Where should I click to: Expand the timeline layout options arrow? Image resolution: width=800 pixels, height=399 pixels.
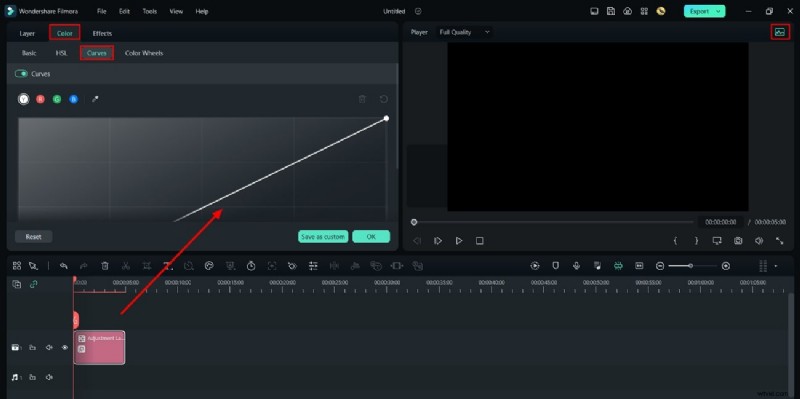776,266
